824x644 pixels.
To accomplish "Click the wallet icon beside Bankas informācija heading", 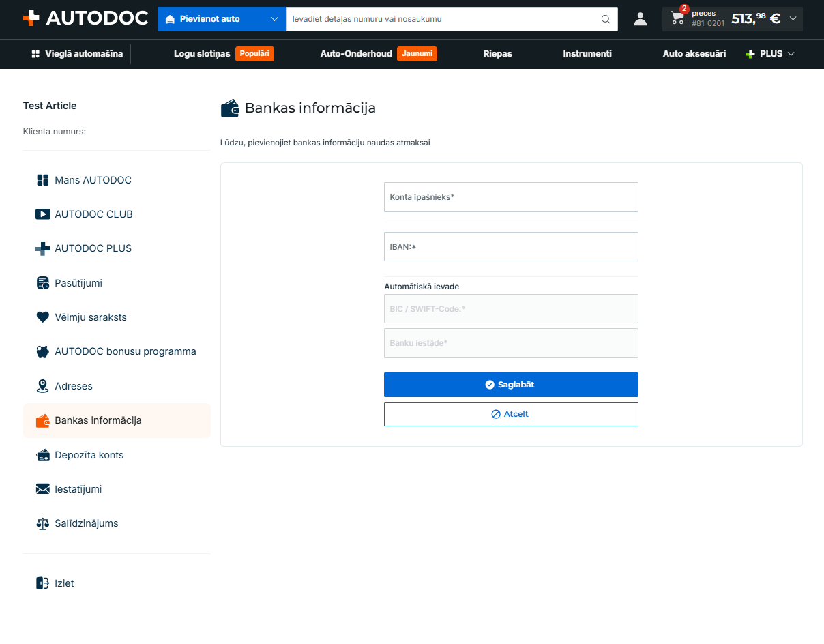I will [230, 108].
